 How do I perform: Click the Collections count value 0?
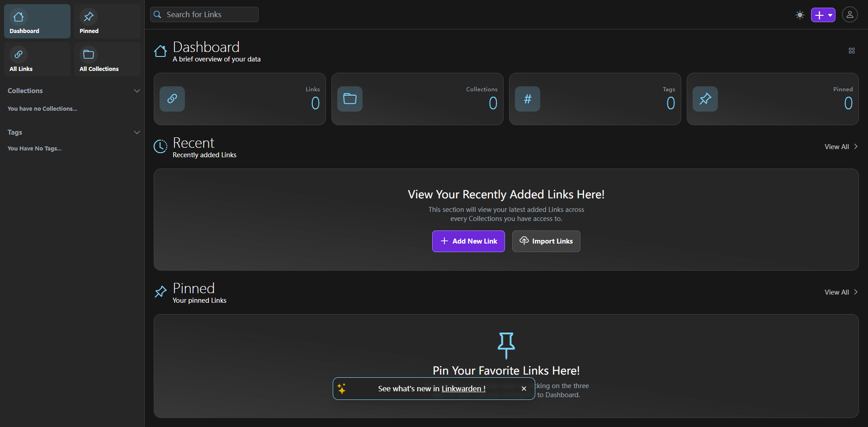[x=493, y=103]
